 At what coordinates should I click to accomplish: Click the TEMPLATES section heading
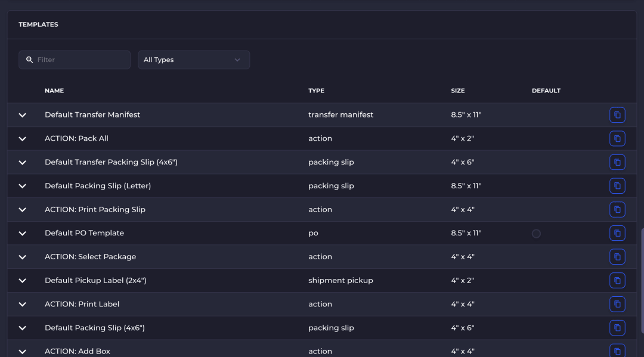click(38, 24)
